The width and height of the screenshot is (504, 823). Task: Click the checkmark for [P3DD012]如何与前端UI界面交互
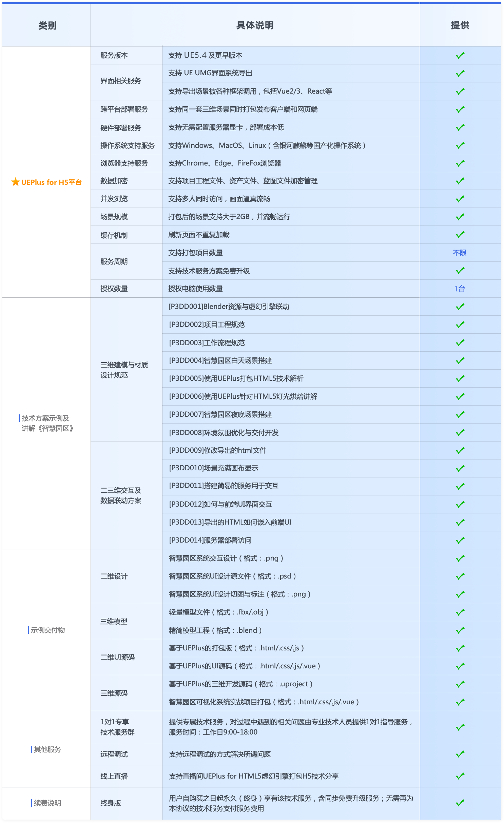[x=460, y=504]
